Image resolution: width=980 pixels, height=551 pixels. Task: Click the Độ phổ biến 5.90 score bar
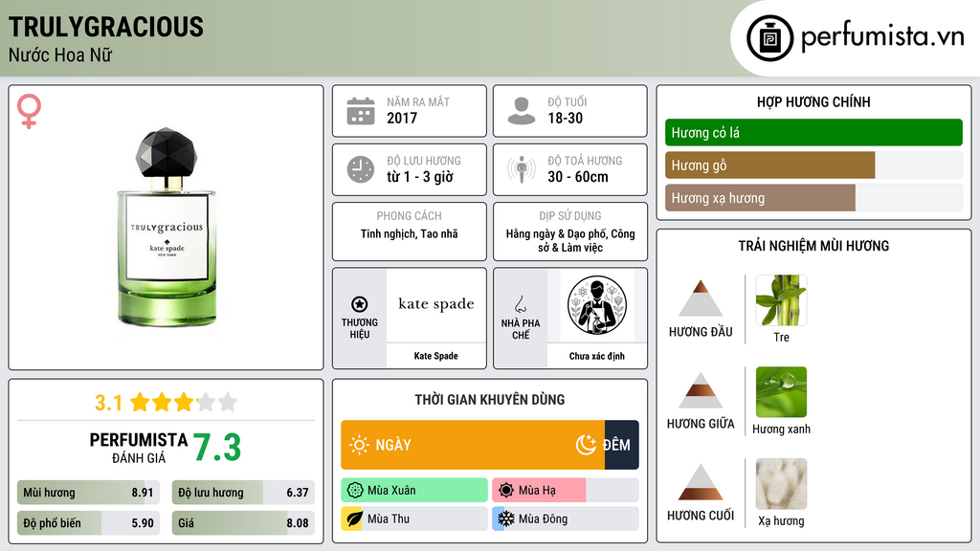coord(88,523)
